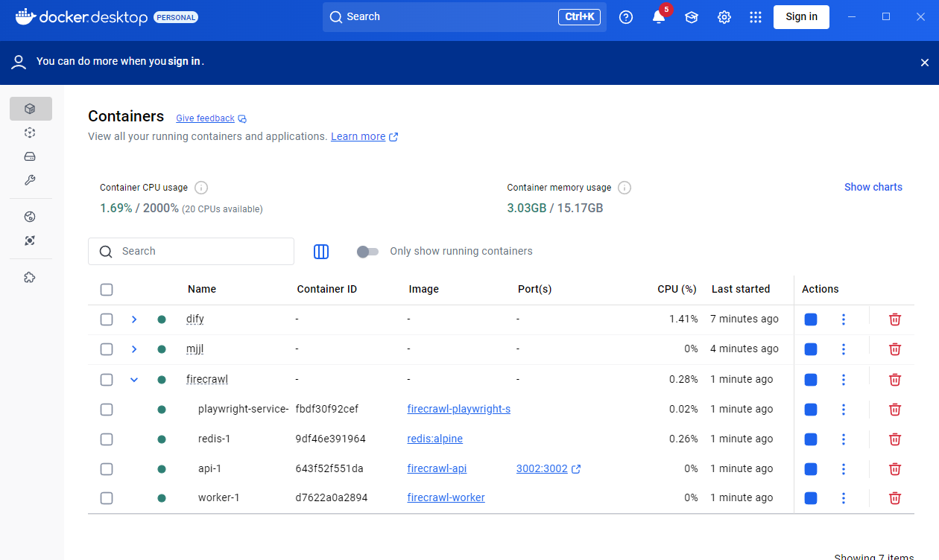Viewport: 939px width, 560px height.
Task: Stop the api-1 container
Action: coord(811,469)
